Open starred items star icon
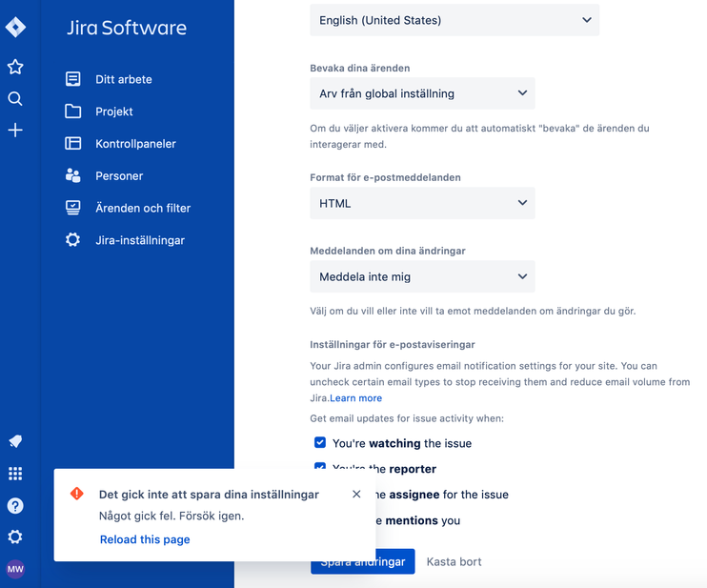Viewport: 707px width, 588px height. click(15, 67)
